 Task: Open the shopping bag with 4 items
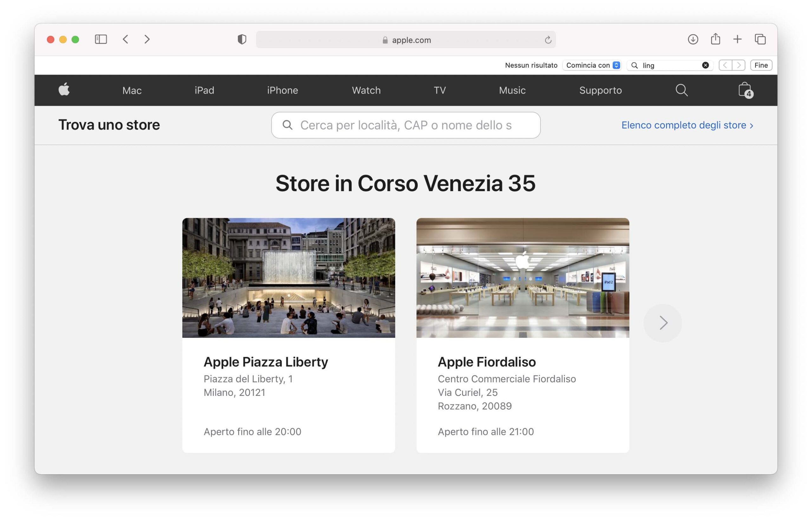(x=744, y=90)
